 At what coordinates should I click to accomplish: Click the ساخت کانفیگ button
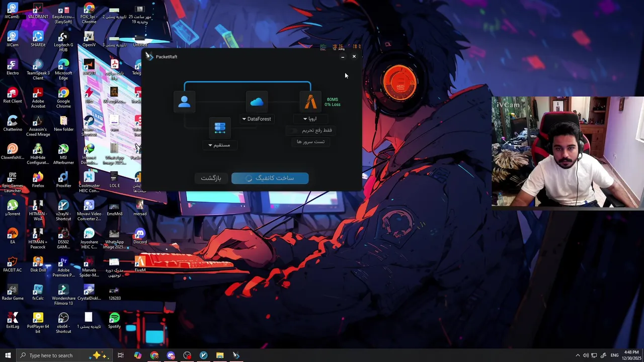[270, 178]
